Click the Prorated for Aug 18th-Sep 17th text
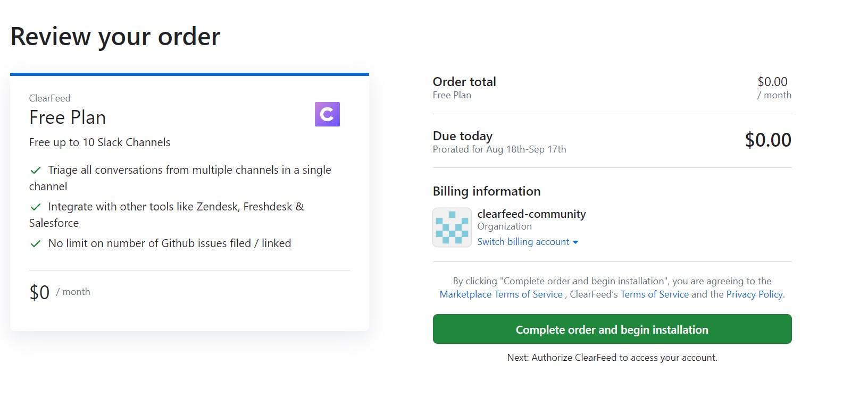The height and width of the screenshot is (398, 868). pos(499,149)
